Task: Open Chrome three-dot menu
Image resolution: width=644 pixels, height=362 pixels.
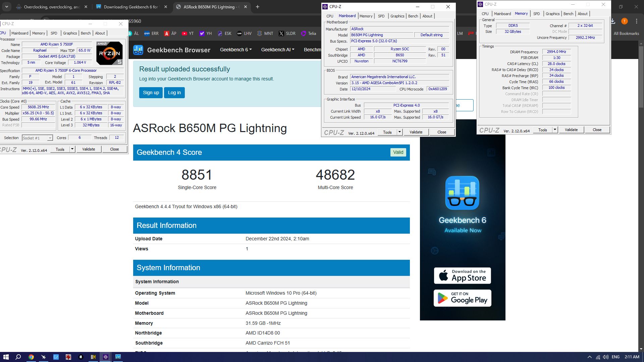Action: click(x=636, y=21)
